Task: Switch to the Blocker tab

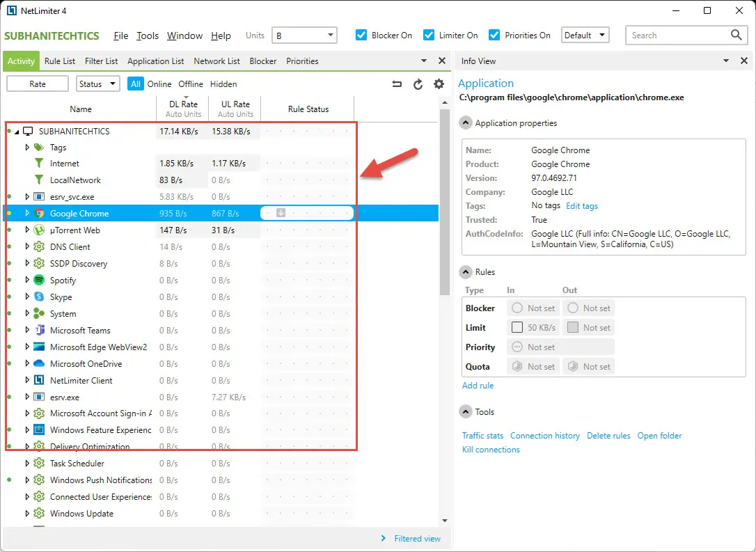Action: 262,61
